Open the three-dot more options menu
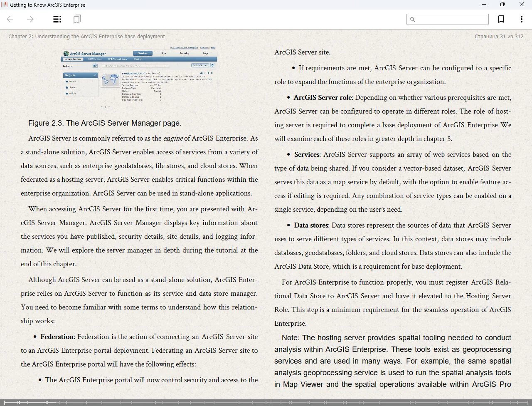The height and width of the screenshot is (406, 532). coord(521,19)
